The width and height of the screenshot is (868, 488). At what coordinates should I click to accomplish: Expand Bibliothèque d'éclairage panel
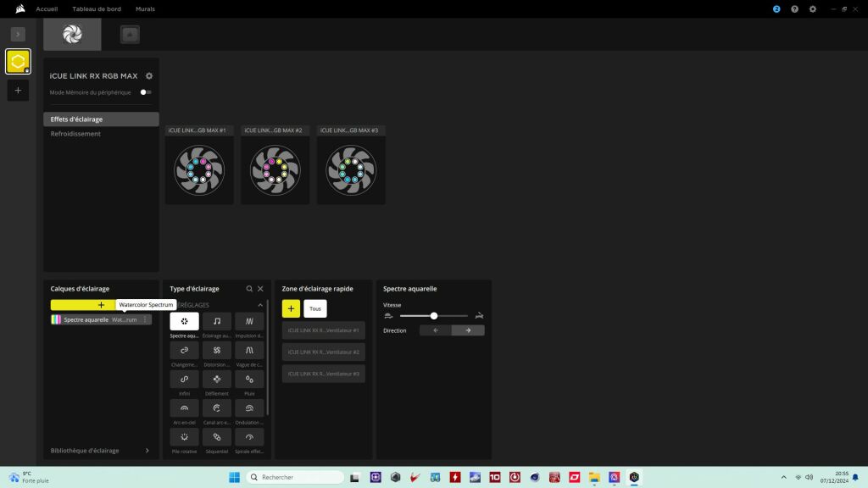tap(147, 451)
